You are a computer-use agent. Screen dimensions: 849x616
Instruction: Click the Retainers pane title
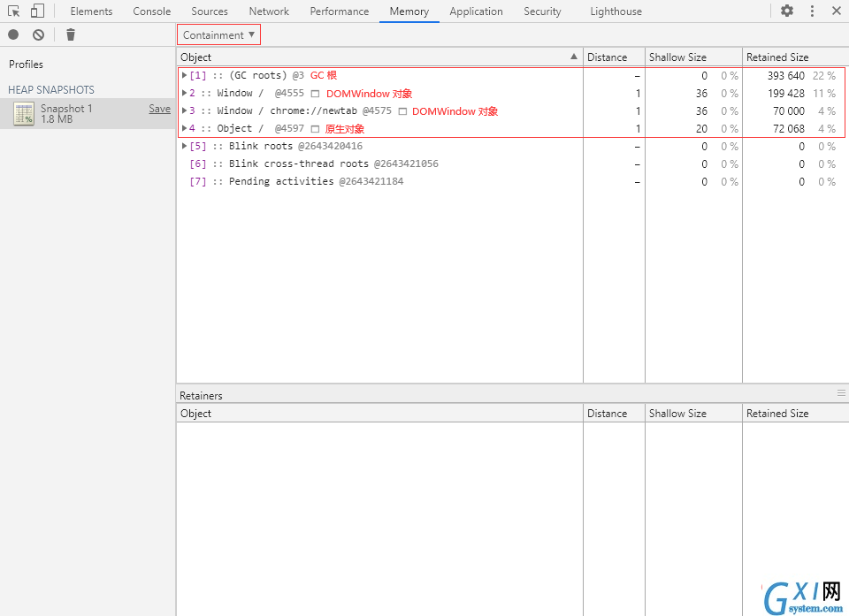click(x=201, y=396)
